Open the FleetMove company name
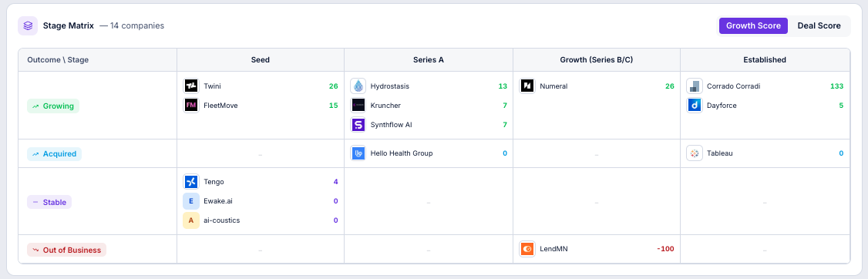The image size is (868, 279). [220, 105]
